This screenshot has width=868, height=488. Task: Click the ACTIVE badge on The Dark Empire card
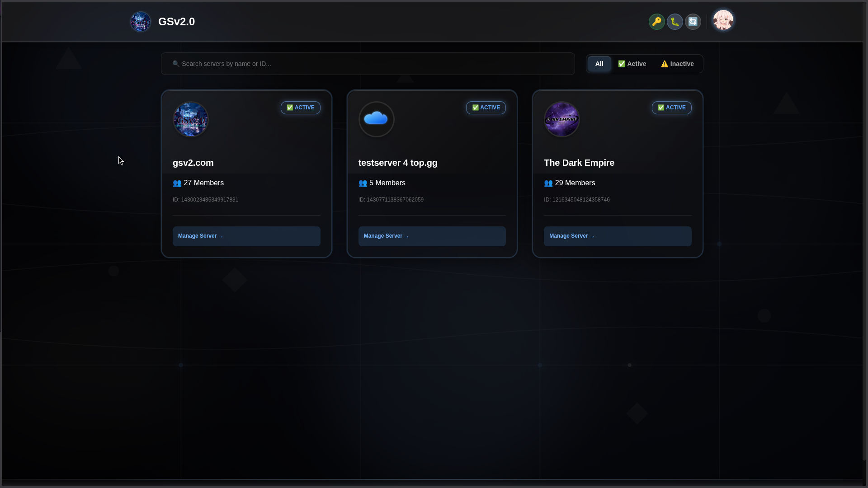671,108
